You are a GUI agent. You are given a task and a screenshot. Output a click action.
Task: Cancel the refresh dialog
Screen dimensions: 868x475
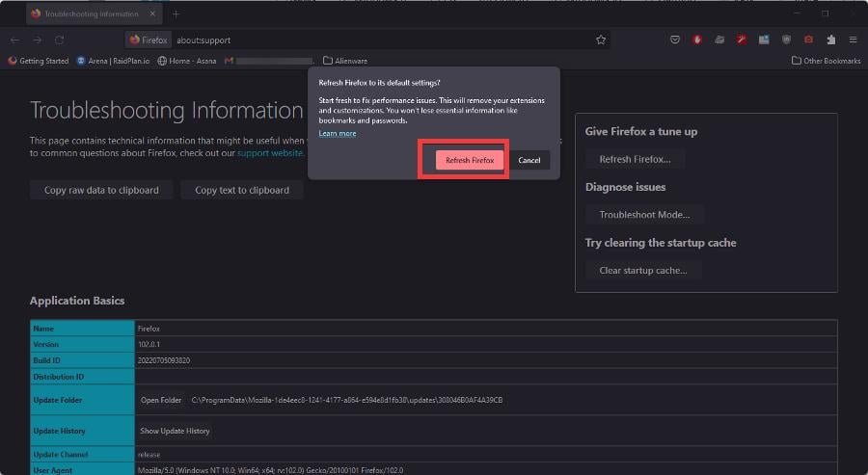pos(529,160)
